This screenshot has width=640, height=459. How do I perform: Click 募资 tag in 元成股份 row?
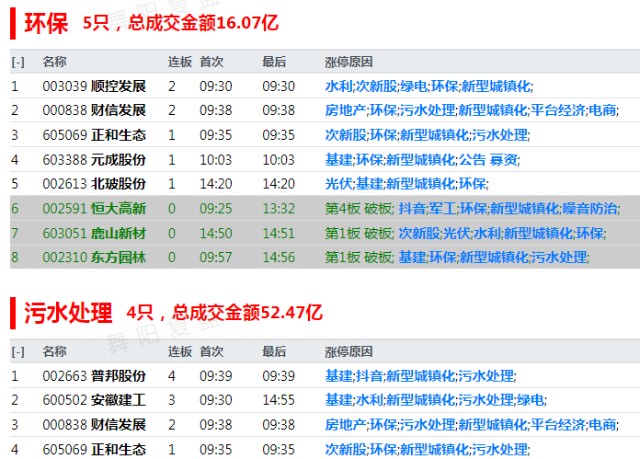[x=504, y=160]
